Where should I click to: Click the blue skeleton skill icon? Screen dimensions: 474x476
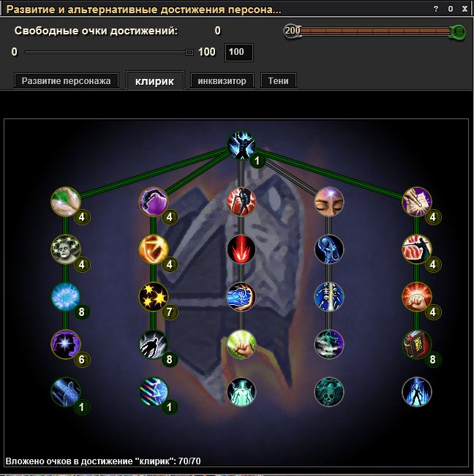pos(329,297)
